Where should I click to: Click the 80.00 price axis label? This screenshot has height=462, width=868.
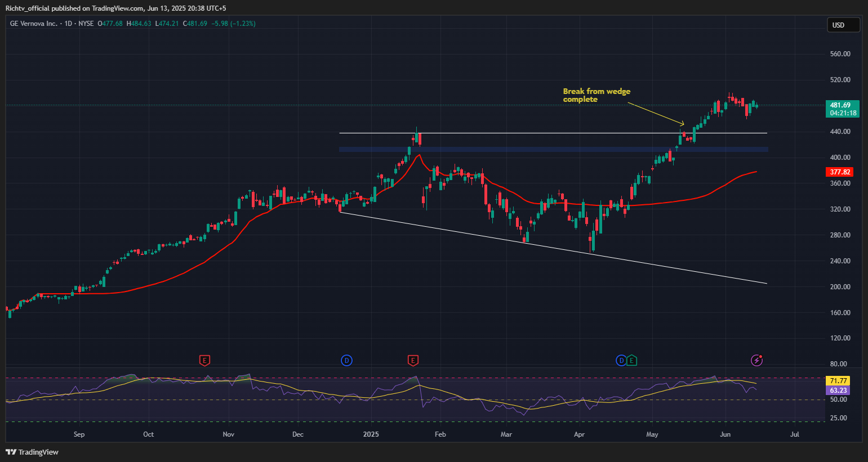[x=838, y=364]
